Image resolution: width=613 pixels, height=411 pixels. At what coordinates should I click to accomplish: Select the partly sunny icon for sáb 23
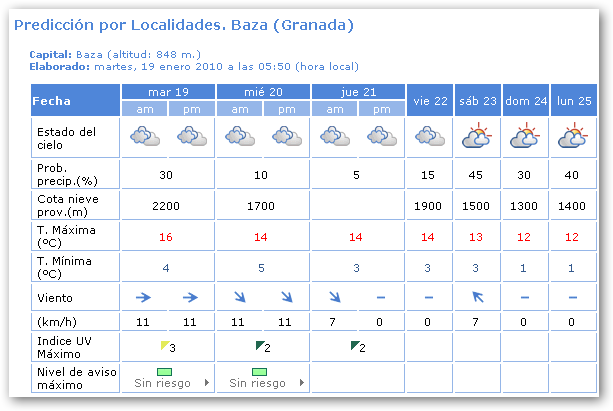click(478, 136)
